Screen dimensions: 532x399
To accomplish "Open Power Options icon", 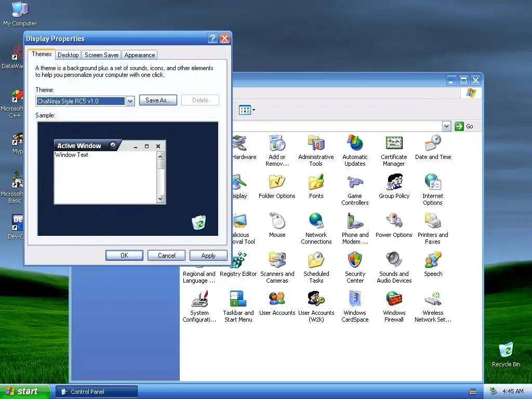I will (x=394, y=221).
